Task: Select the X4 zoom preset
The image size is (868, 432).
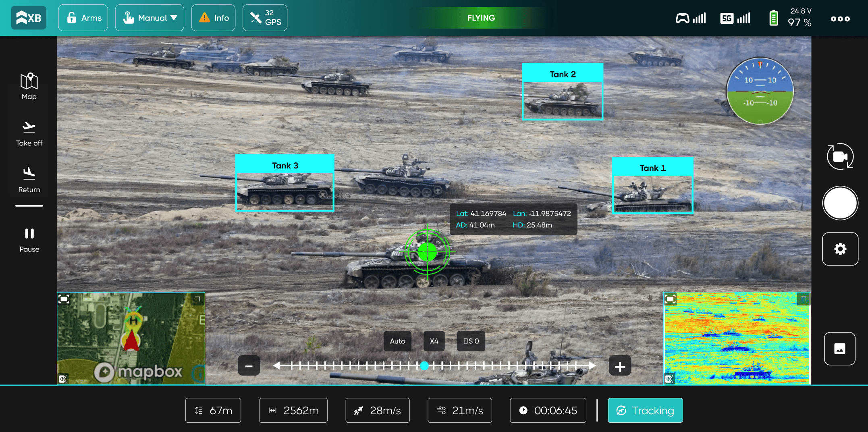Action: (x=434, y=341)
